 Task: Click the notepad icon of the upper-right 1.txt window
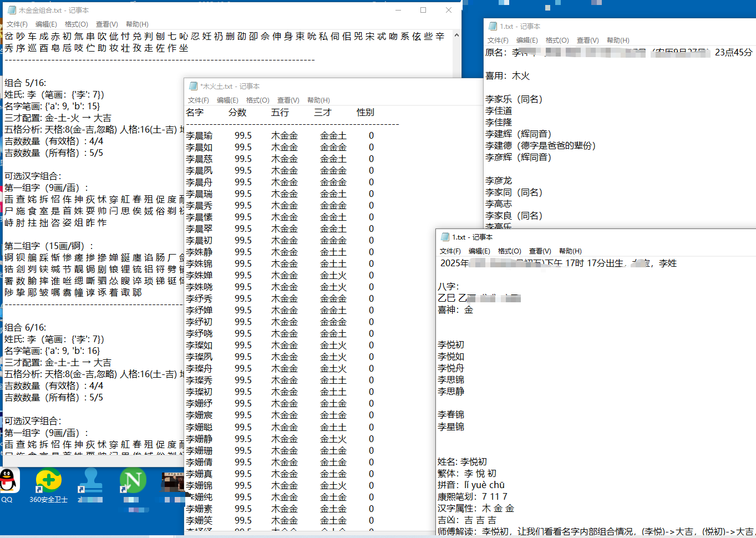pyautogui.click(x=493, y=26)
